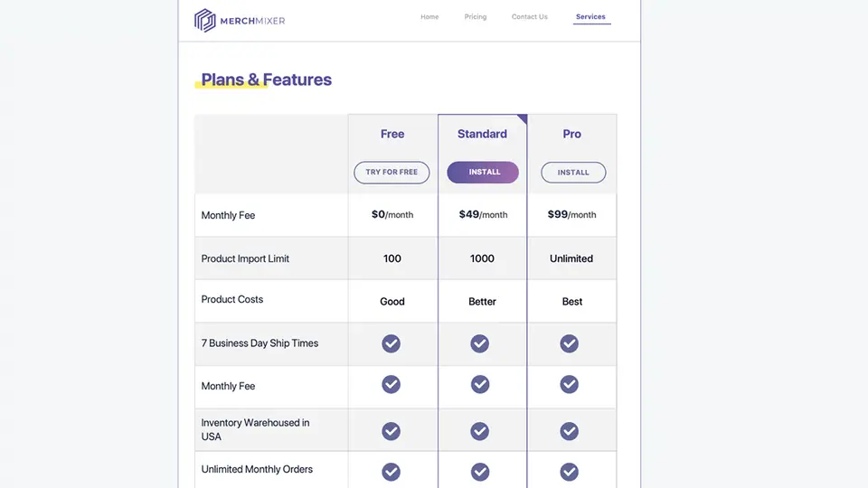Click the MerchMixer logo

(239, 21)
